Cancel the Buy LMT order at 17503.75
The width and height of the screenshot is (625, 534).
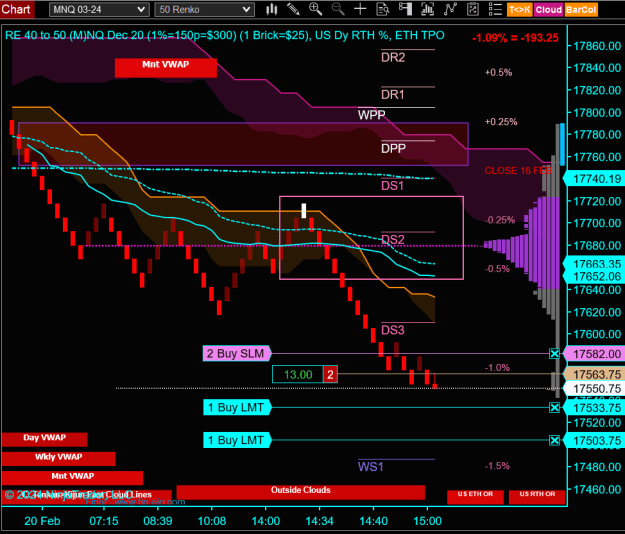tap(554, 440)
